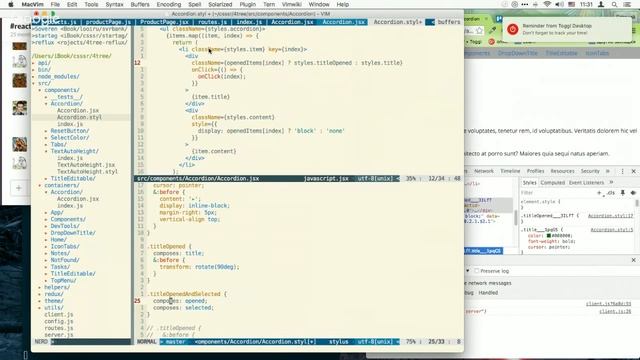Bookmark page with Chrome star icon
Image resolution: width=640 pixels, height=360 pixels.
point(480,31)
